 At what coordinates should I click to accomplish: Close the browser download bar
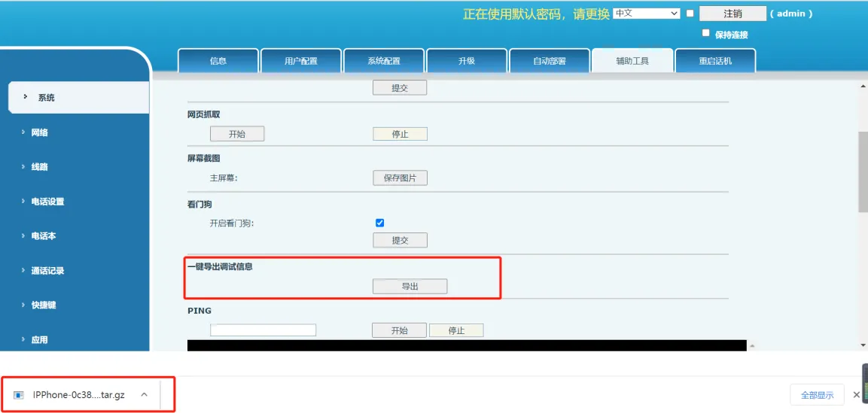click(x=856, y=395)
